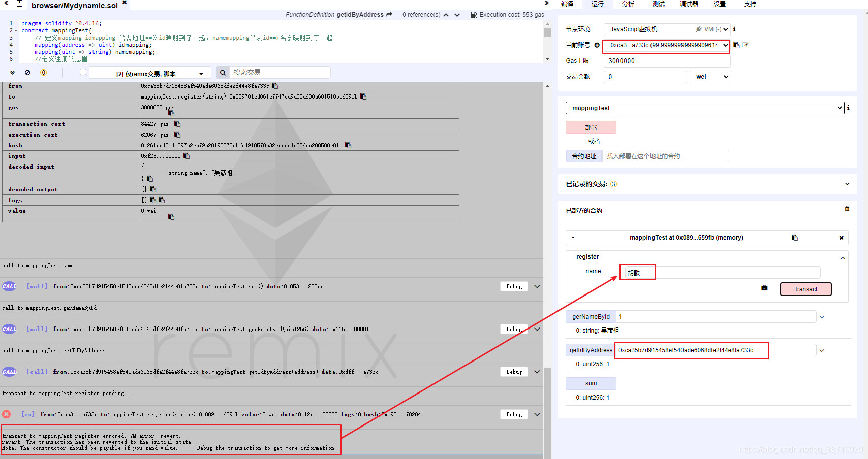The height and width of the screenshot is (459, 868).
Task: Open the current account dropdown
Action: [666, 45]
